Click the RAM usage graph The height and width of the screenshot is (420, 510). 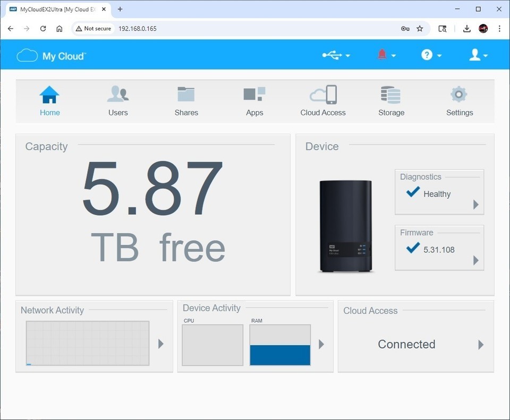pyautogui.click(x=280, y=346)
